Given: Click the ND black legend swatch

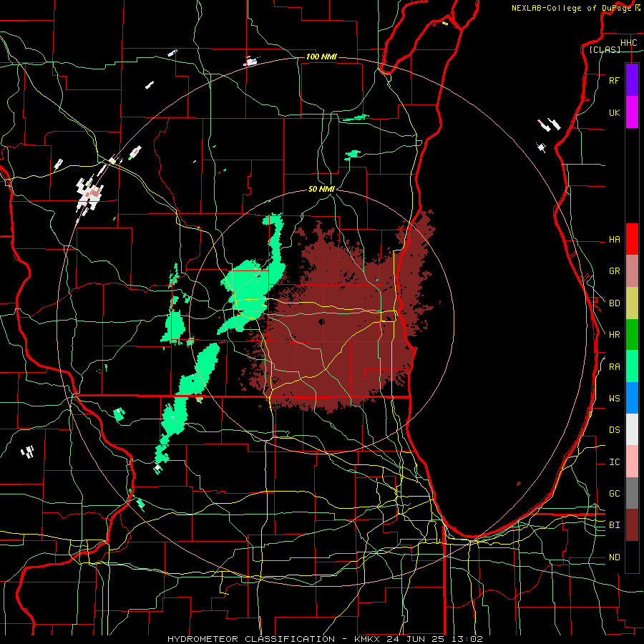Looking at the screenshot, I should point(632,557).
